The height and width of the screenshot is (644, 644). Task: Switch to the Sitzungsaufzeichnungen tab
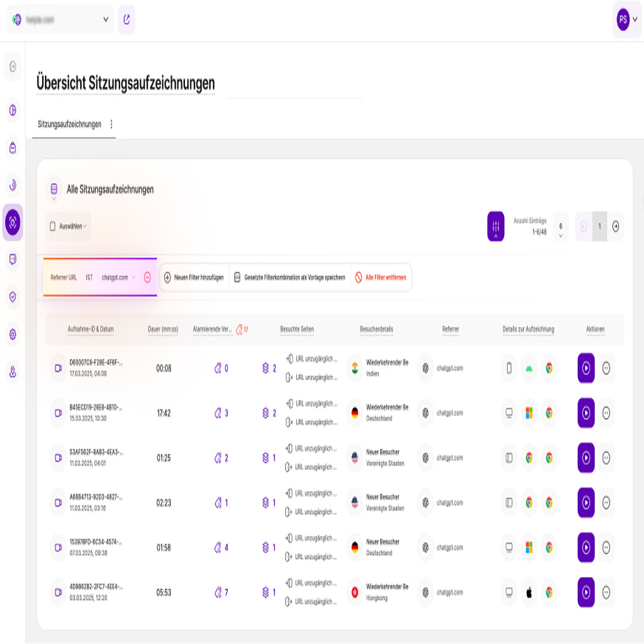pos(70,124)
